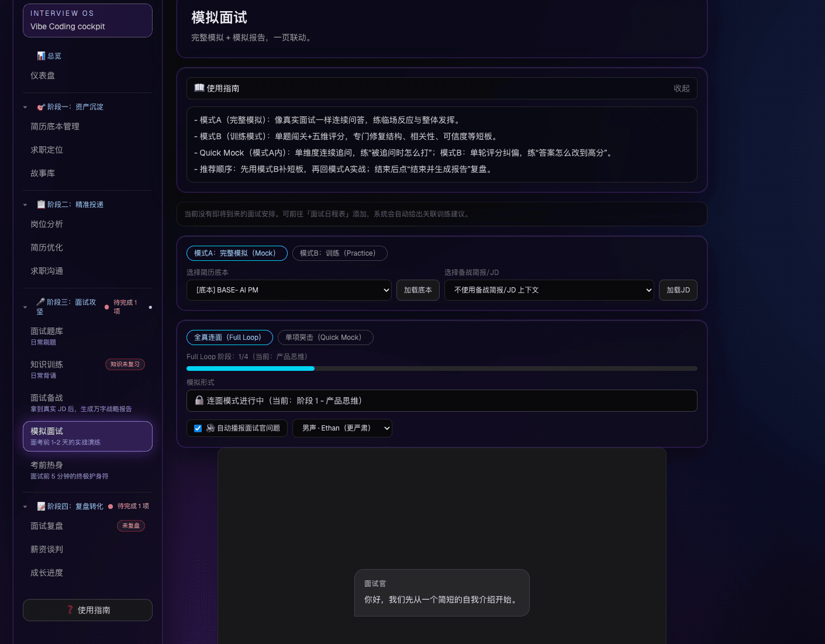Click the Full Loop 阶段：1/4 text
The image size is (825, 644).
tap(247, 357)
